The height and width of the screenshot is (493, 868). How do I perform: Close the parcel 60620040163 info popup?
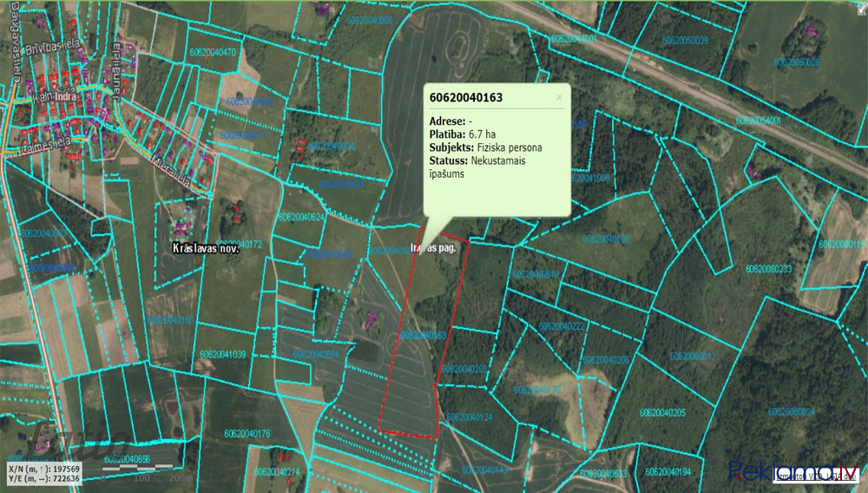pyautogui.click(x=559, y=98)
